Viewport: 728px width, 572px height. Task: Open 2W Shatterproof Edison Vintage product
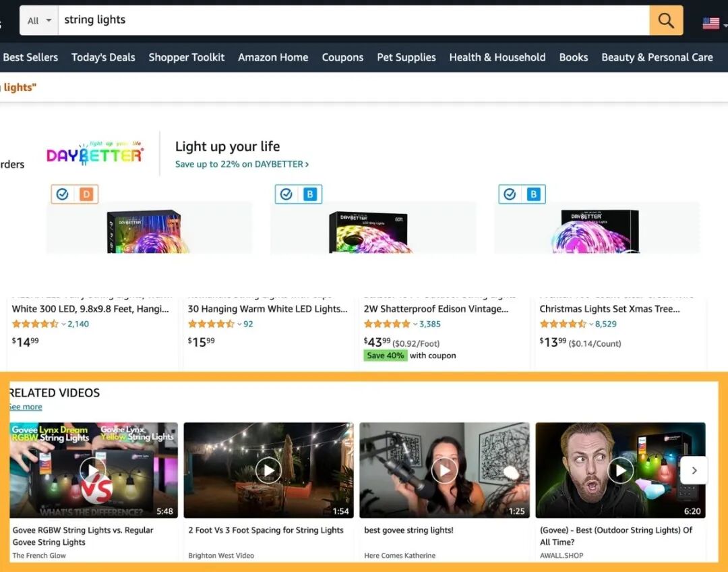coord(436,308)
